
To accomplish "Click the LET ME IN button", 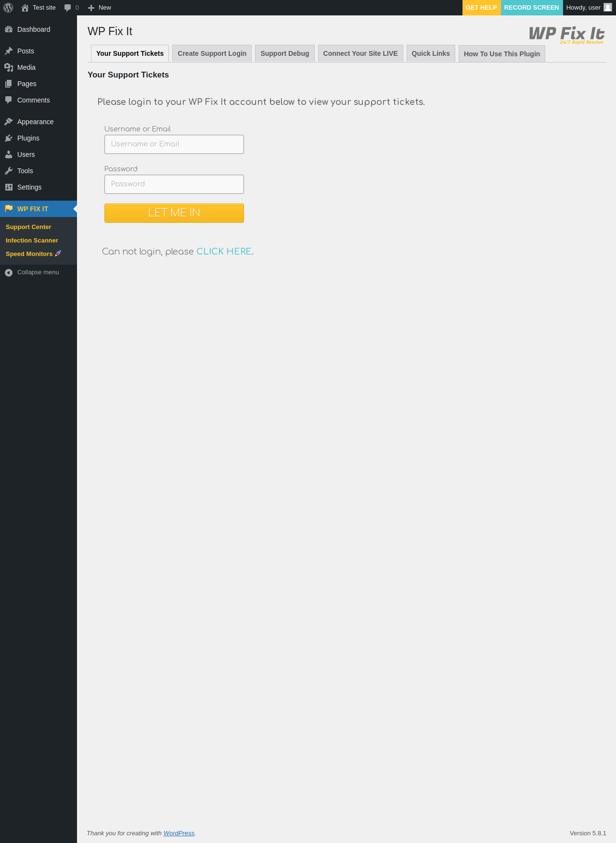I will point(174,213).
